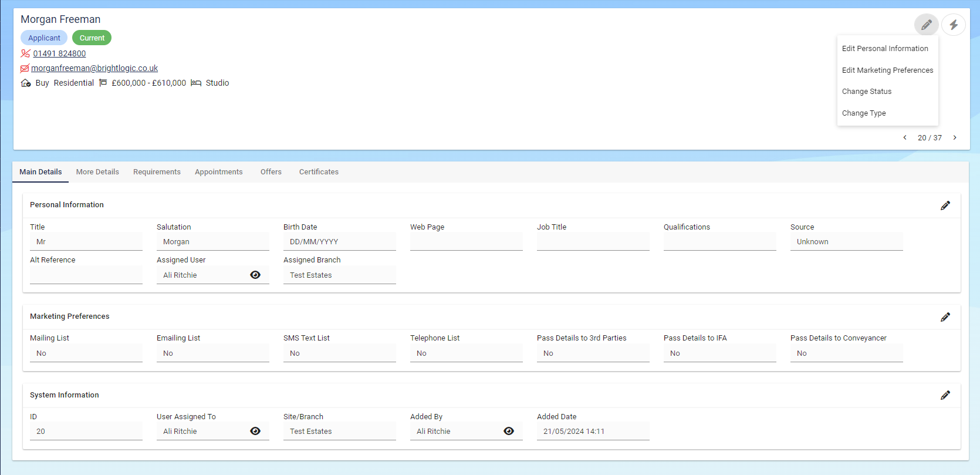Viewport: 980px width, 475px height.
Task: Click the SMS Text List value field
Action: tap(340, 353)
